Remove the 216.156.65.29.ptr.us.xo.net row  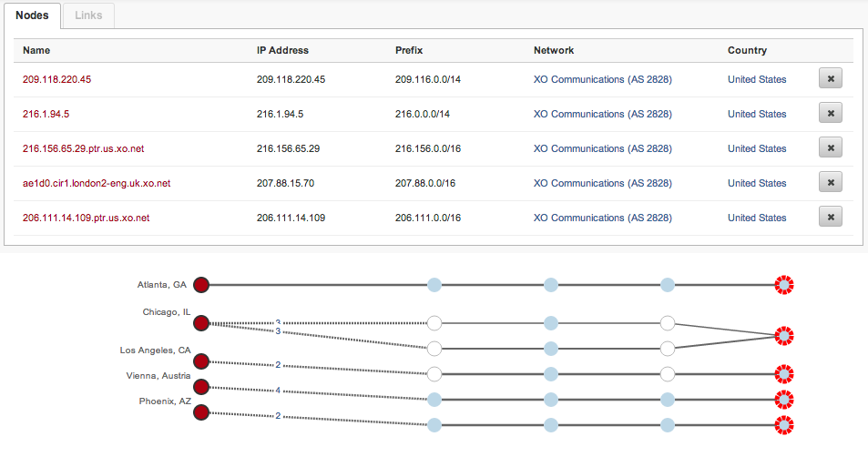pos(830,148)
